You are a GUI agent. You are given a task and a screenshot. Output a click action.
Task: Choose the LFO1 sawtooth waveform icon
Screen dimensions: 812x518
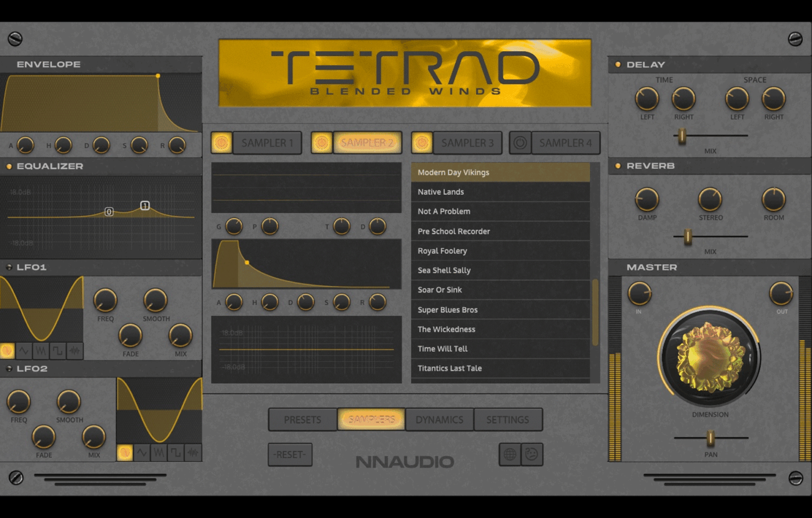[x=41, y=351]
